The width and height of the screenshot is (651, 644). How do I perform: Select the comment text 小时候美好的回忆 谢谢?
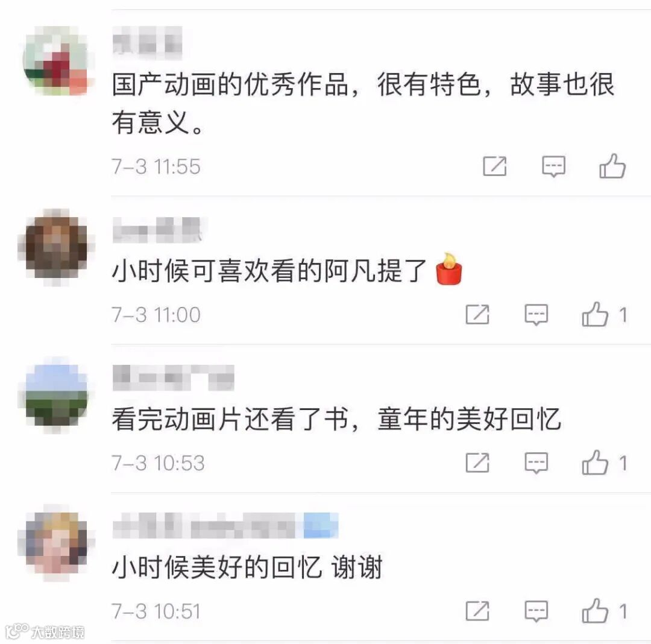(247, 567)
